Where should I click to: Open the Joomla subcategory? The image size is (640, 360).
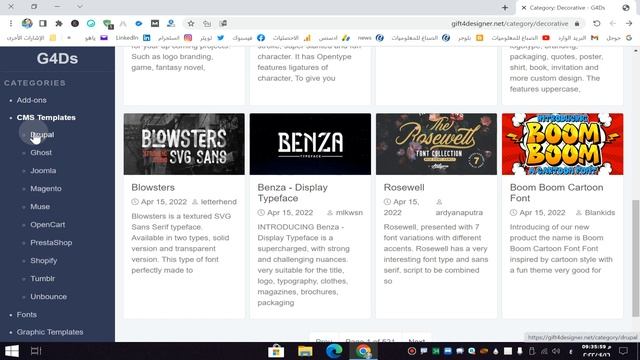[43, 171]
